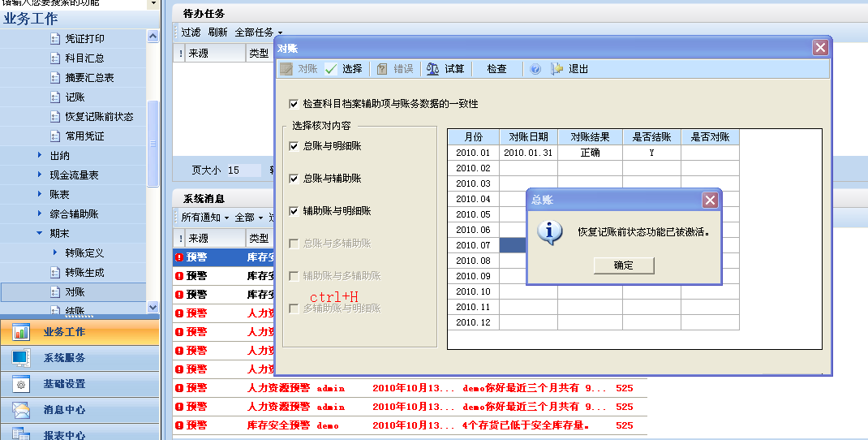
Task: Expand the 账表 tree node
Action: point(39,194)
